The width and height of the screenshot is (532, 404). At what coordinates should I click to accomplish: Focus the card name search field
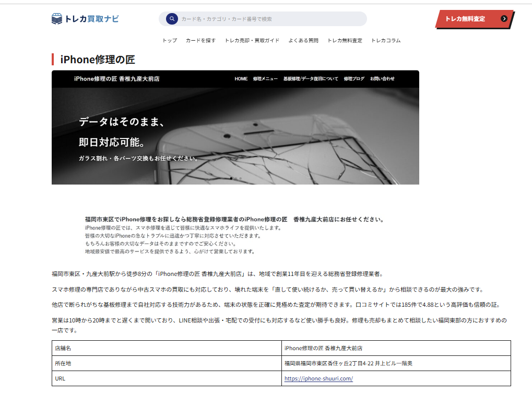[263, 19]
